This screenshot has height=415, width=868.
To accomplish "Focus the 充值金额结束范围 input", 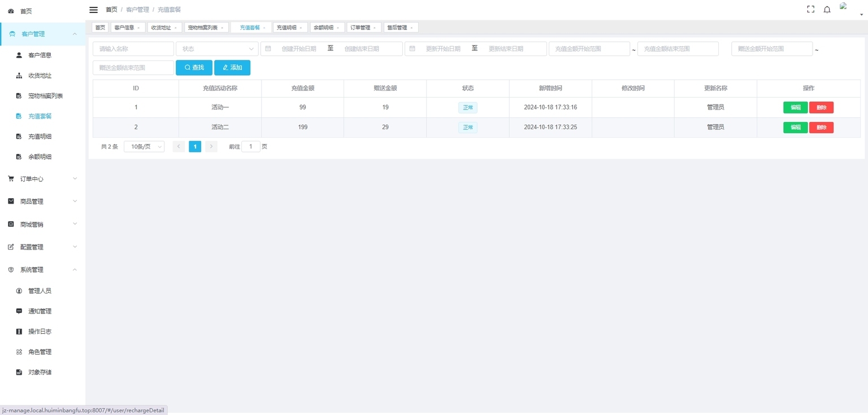I will pos(678,49).
